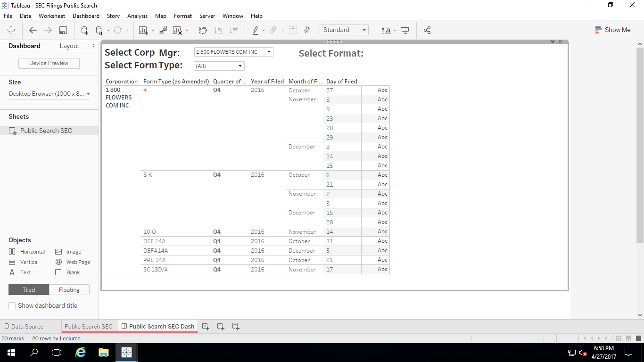
Task: Open Internet Explorer from the taskbar
Action: coord(81,352)
